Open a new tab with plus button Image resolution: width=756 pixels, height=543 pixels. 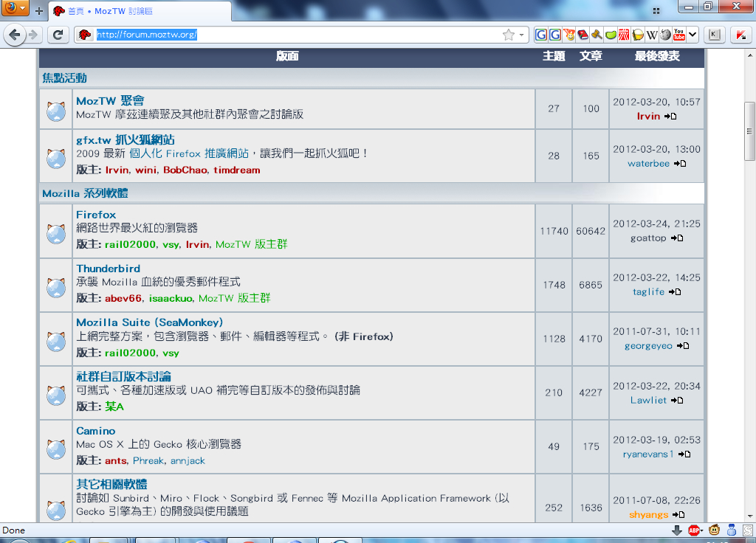click(39, 11)
